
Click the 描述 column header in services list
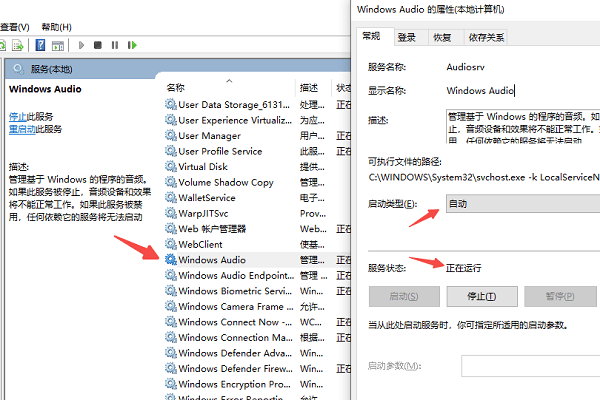308,88
